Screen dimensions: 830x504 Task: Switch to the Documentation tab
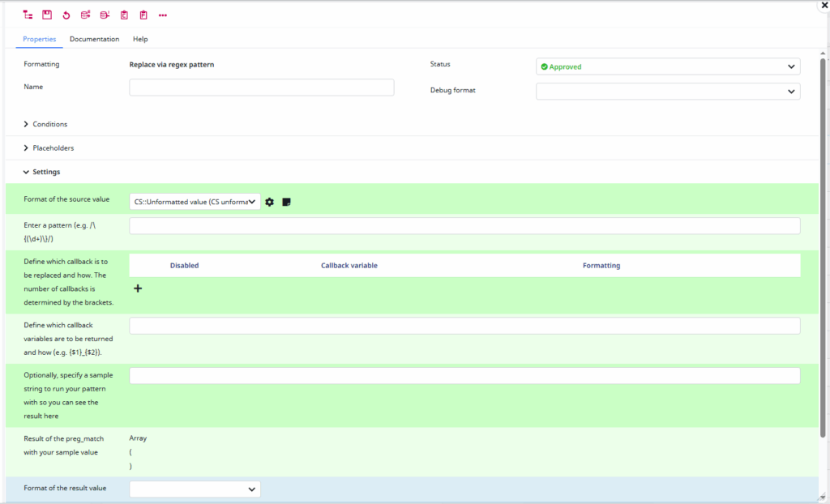[94, 38]
